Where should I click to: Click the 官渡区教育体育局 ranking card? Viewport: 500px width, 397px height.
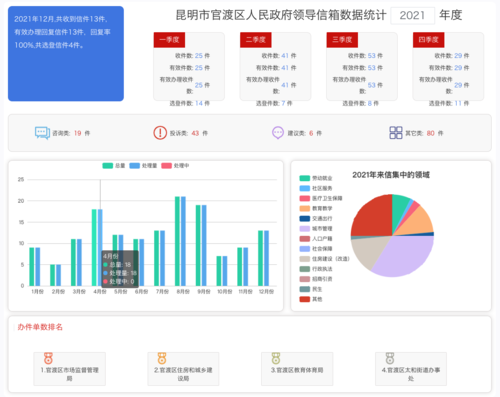point(297,369)
